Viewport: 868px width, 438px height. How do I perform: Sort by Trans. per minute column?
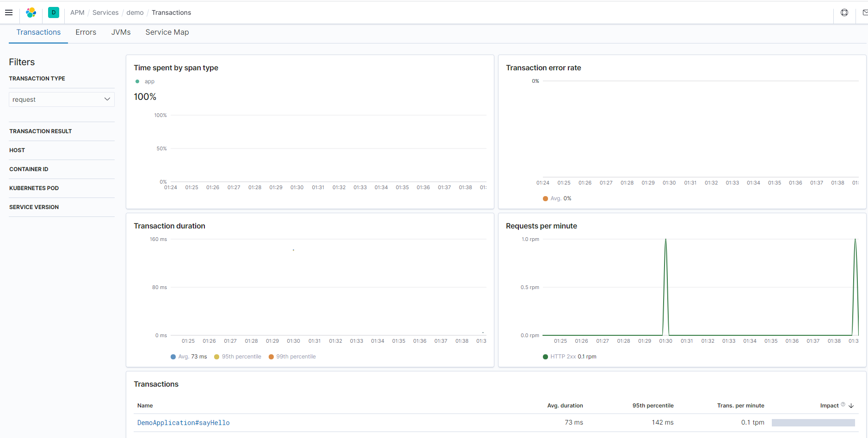(x=741, y=406)
